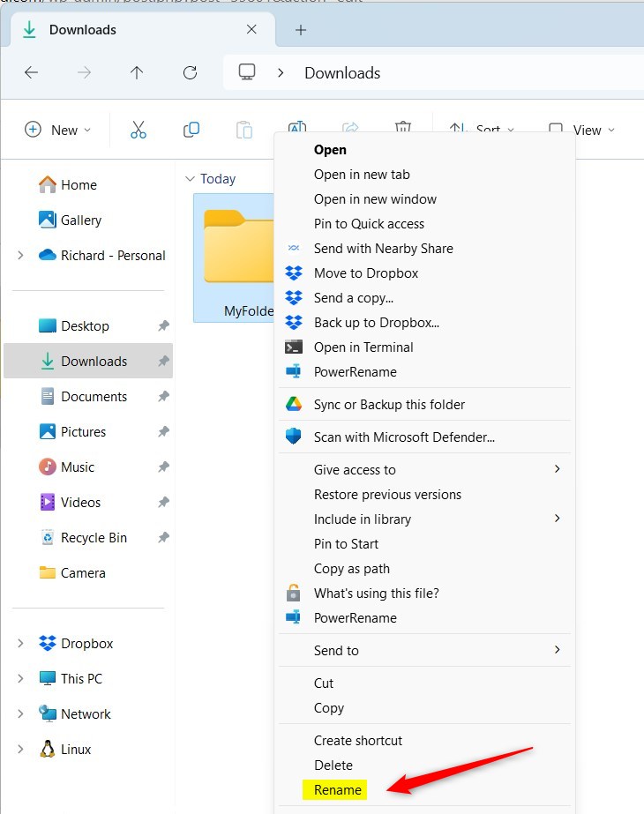The image size is (644, 814).
Task: Expand the Dropbox tree node
Action: (21, 644)
